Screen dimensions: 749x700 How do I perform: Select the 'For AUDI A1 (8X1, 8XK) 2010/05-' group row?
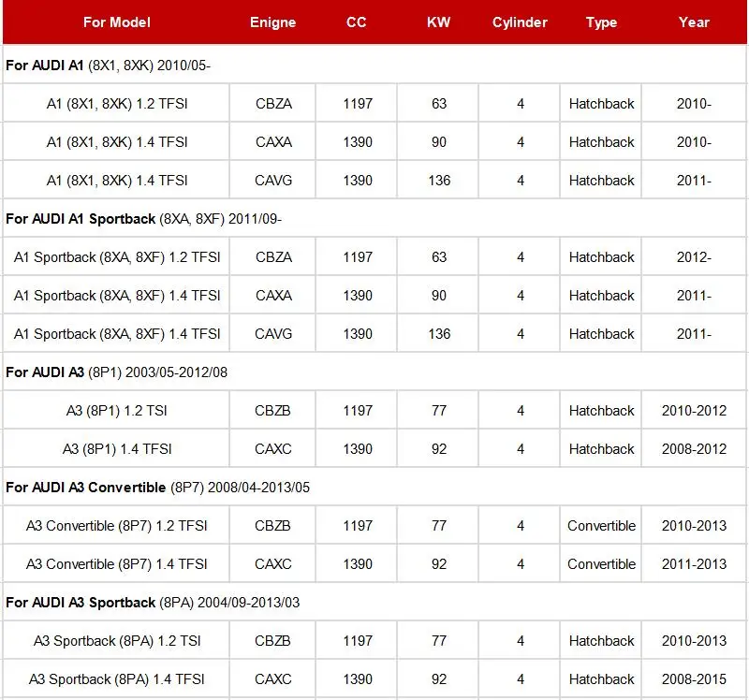[x=374, y=65]
